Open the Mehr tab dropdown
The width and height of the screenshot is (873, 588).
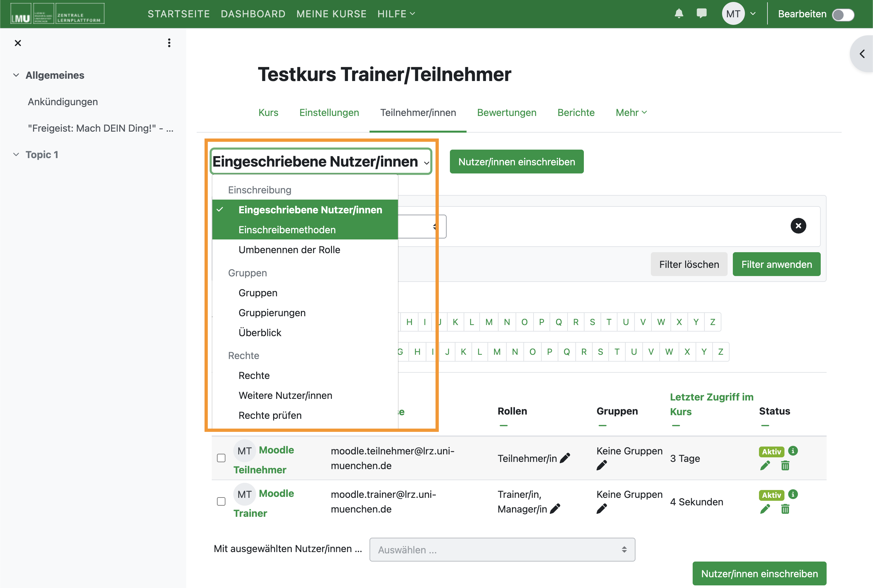tap(631, 112)
